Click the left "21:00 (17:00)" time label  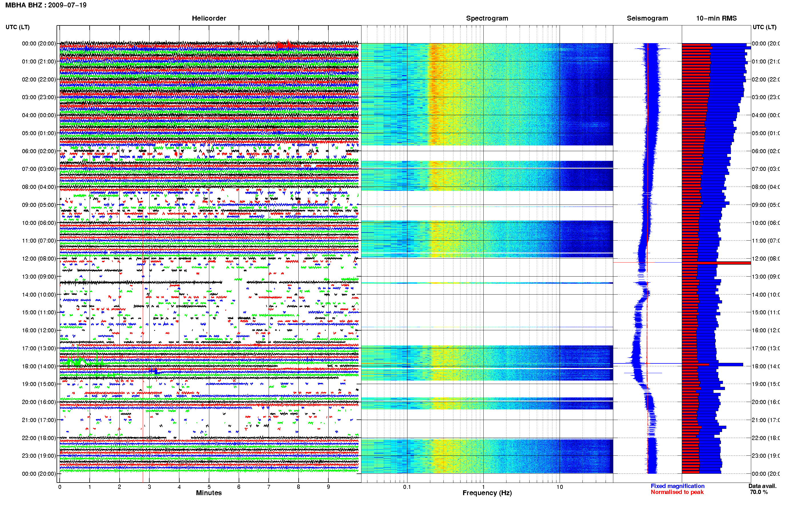tap(39, 420)
